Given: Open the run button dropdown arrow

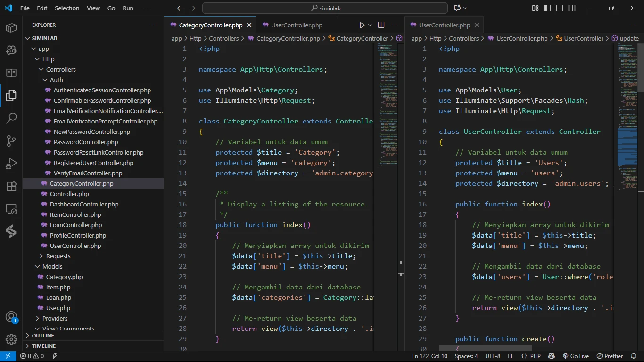Looking at the screenshot, I should pyautogui.click(x=370, y=25).
